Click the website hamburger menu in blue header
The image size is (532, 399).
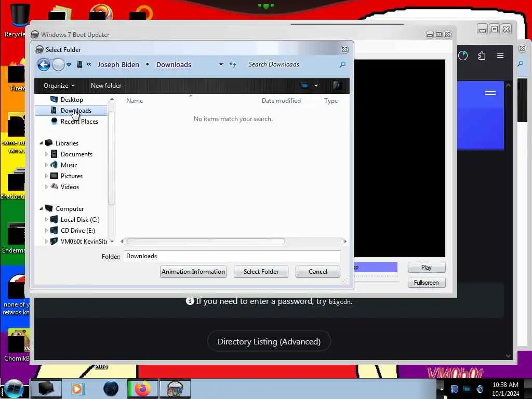click(x=490, y=93)
